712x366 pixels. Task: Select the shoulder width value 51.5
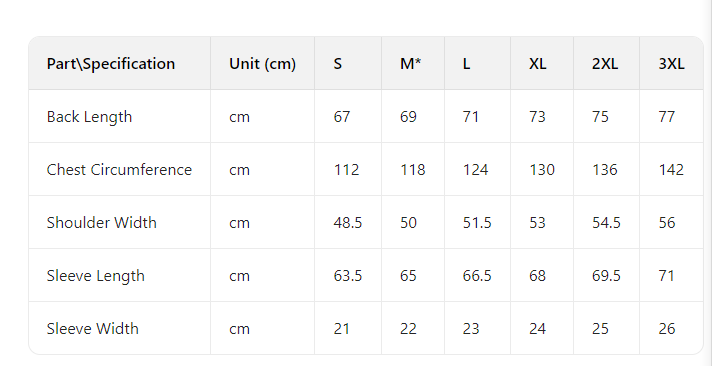[477, 223]
